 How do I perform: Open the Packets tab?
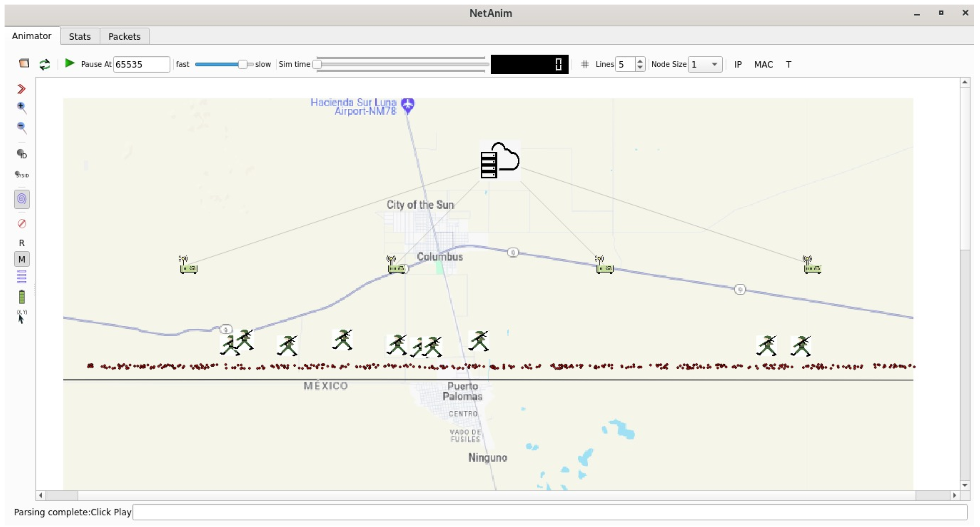point(124,37)
